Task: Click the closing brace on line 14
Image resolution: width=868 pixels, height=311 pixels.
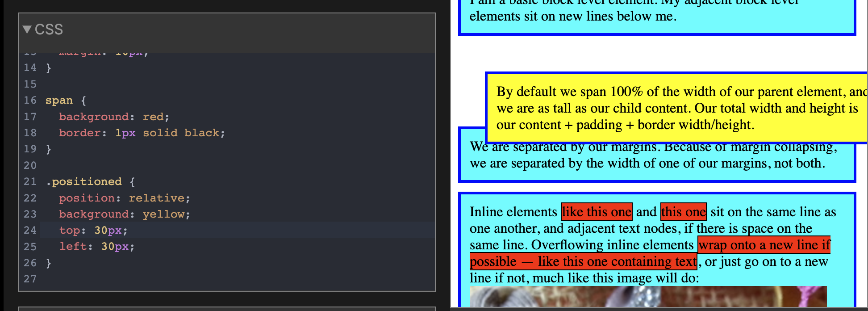Action: (x=49, y=68)
